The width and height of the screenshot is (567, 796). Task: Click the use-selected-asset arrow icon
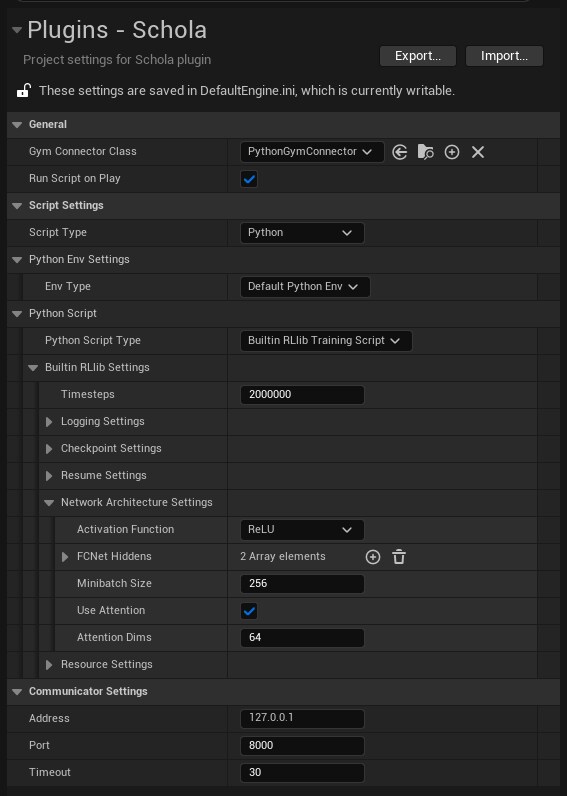(x=399, y=152)
